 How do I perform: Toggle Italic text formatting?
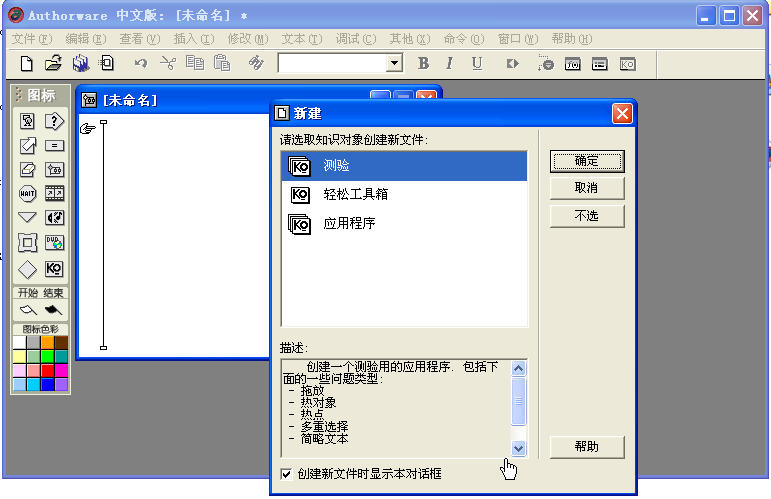pos(449,63)
